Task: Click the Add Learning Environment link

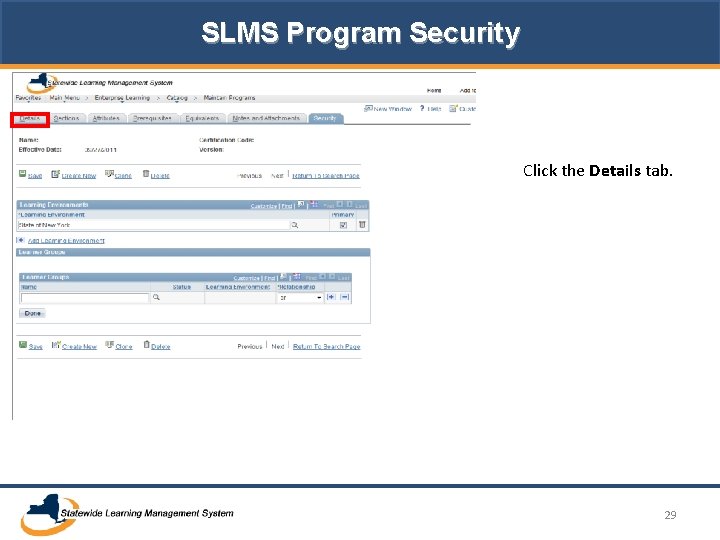Action: pos(66,241)
